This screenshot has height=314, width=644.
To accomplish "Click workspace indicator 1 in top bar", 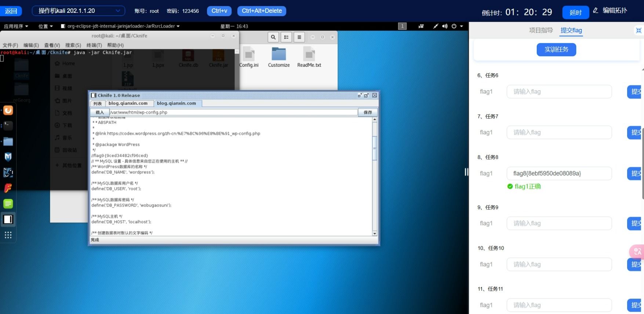I will point(402,26).
